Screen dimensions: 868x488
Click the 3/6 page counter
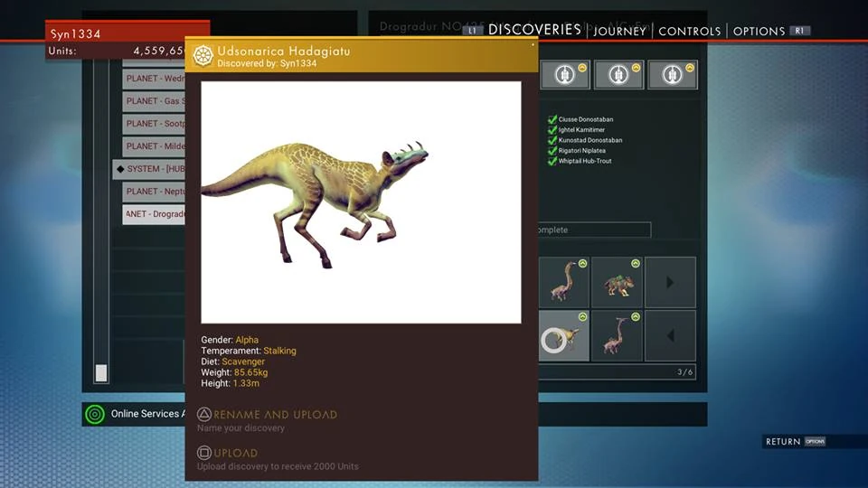click(x=684, y=371)
